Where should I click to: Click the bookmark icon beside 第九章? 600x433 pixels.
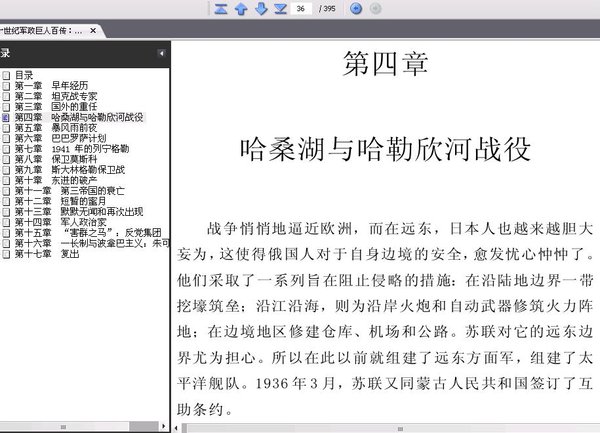coord(6,170)
